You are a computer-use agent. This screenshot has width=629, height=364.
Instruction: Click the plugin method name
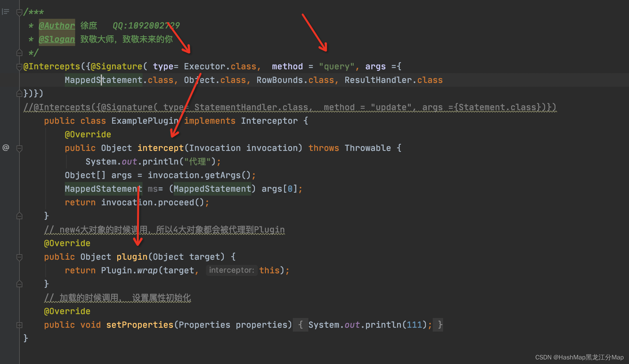pos(132,257)
